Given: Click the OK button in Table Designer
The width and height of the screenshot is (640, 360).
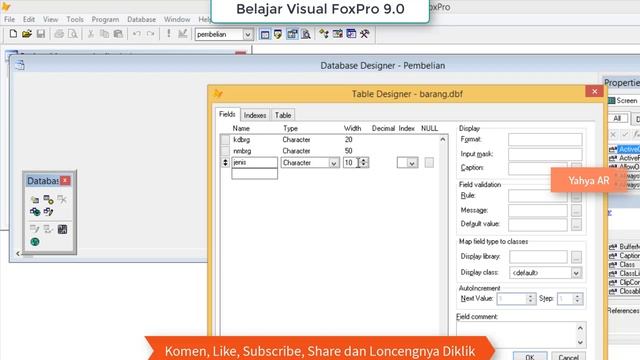Looking at the screenshot, I should click(530, 356).
